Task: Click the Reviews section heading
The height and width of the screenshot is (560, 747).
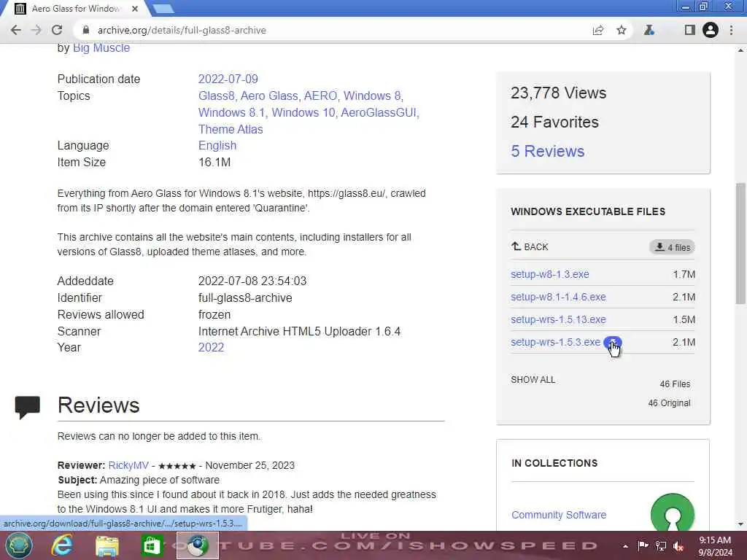Action: pyautogui.click(x=98, y=405)
